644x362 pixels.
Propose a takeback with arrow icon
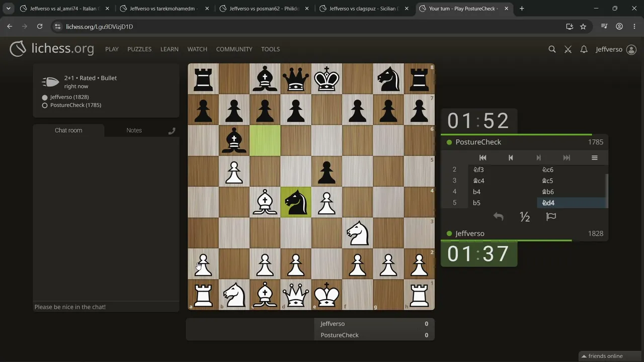click(498, 217)
